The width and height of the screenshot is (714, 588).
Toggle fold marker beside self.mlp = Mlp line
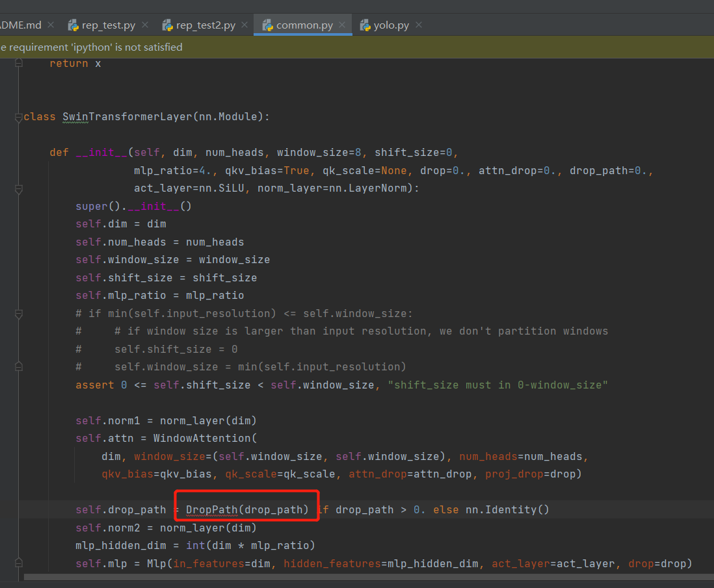pyautogui.click(x=19, y=563)
